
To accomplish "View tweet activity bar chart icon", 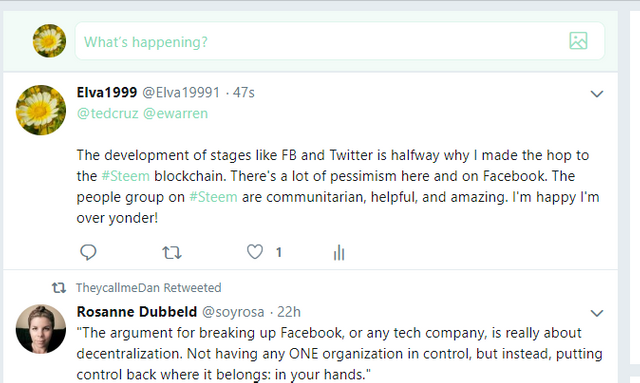I will coord(339,252).
